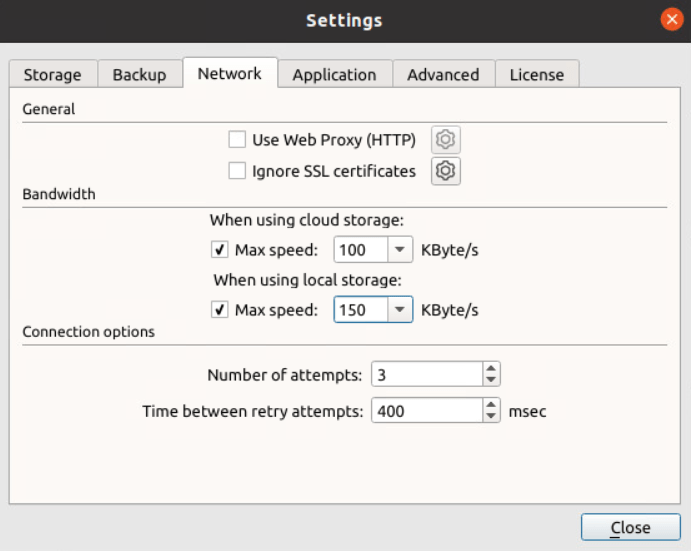
Task: Increase Number of attempts with up arrow
Action: (x=491, y=369)
